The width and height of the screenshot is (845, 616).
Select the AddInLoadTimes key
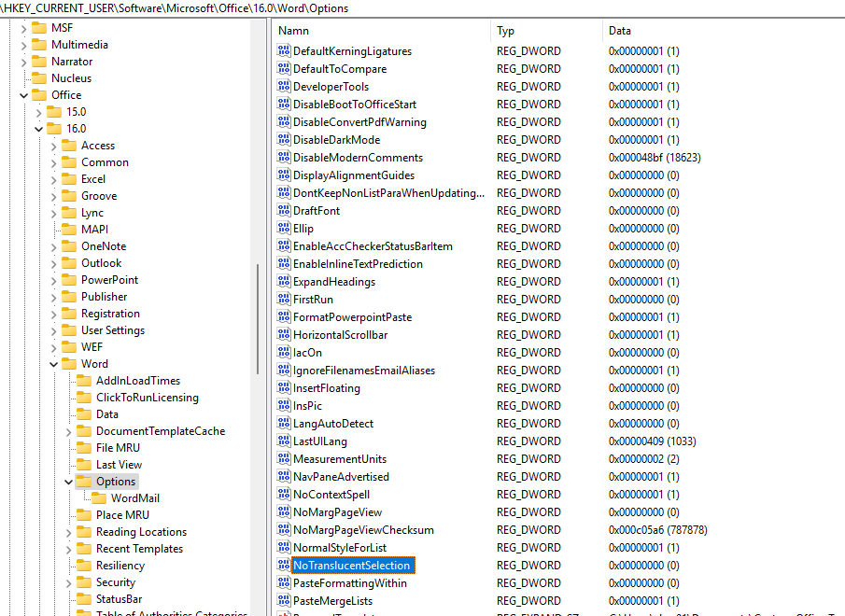pos(138,381)
